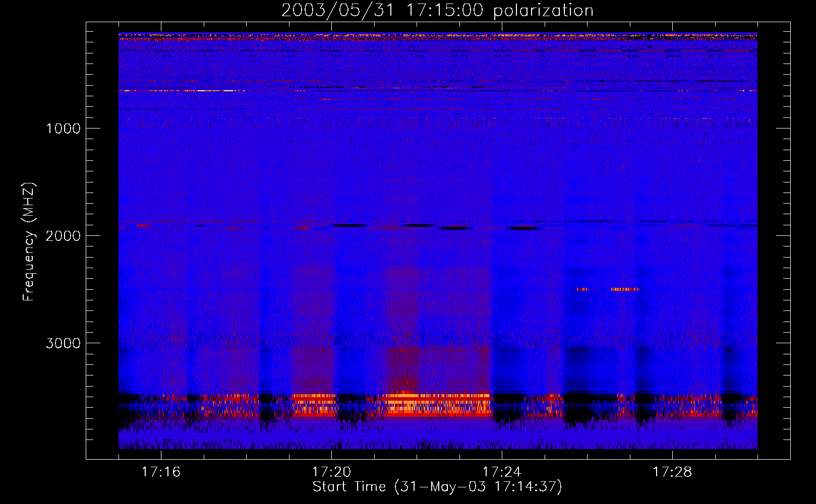Viewport: 816px width, 504px height.
Task: Click the 17:16 time tick label
Action: click(161, 472)
